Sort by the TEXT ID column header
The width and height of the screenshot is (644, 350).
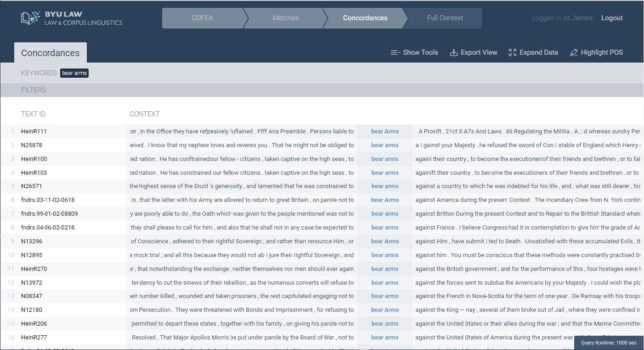pyautogui.click(x=33, y=114)
